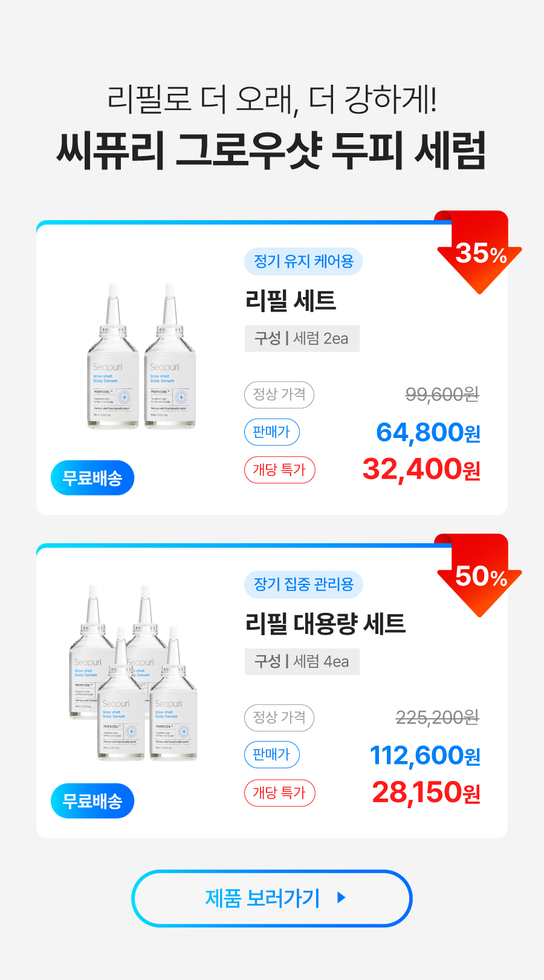The height and width of the screenshot is (980, 544).
Task: Open the 리필 대용량 세트 product title
Action: [325, 624]
